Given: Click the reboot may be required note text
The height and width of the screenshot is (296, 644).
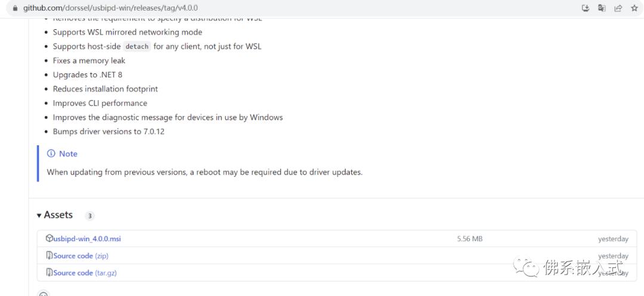Looking at the screenshot, I should tap(205, 172).
